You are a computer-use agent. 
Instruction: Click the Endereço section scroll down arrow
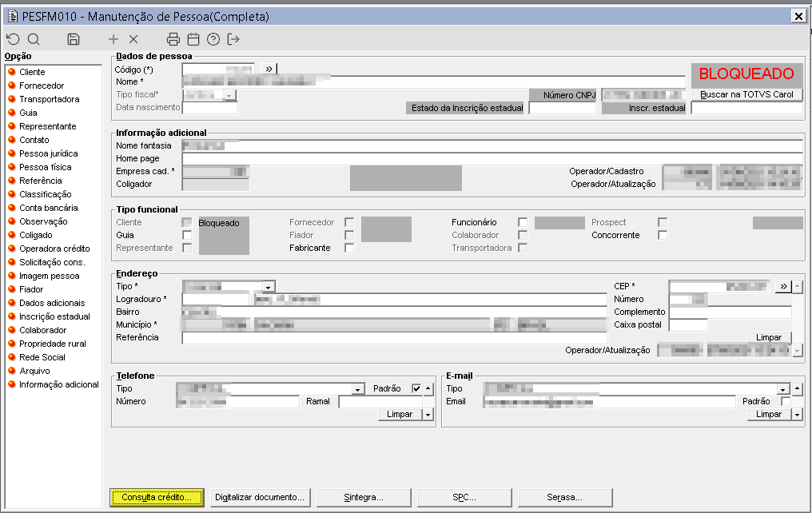[798, 351]
